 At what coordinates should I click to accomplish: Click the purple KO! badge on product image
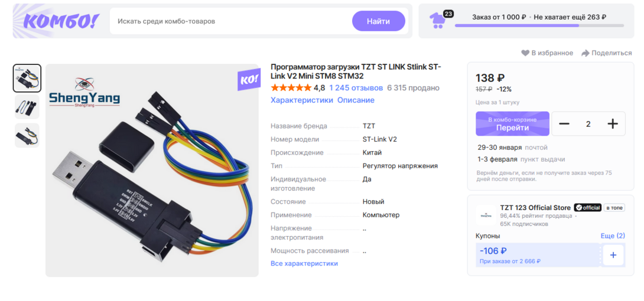click(249, 80)
